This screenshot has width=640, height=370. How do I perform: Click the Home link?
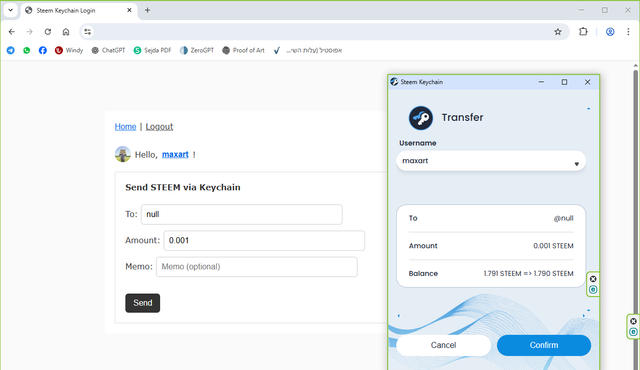[125, 127]
